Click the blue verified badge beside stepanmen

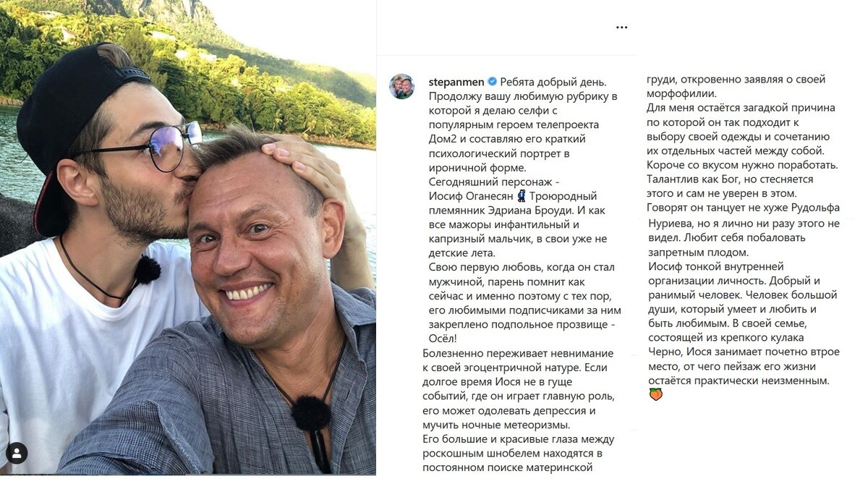(492, 82)
